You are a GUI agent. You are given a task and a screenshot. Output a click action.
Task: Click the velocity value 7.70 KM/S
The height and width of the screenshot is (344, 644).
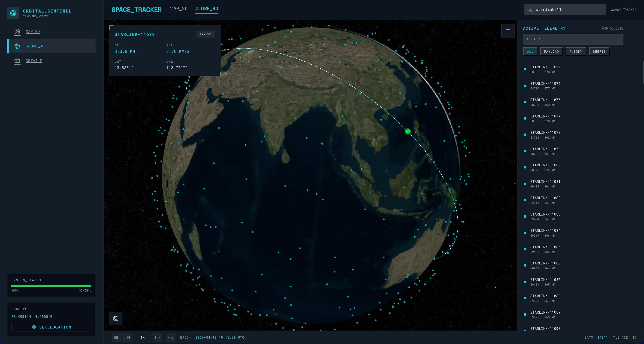pyautogui.click(x=178, y=51)
